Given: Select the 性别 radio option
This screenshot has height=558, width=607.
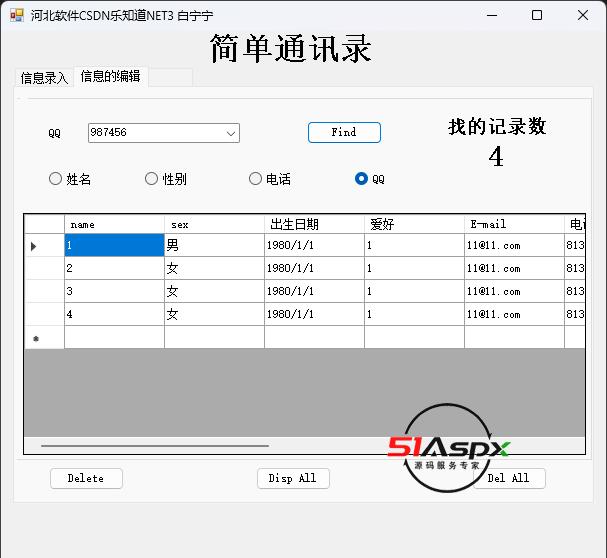Looking at the screenshot, I should 151,179.
